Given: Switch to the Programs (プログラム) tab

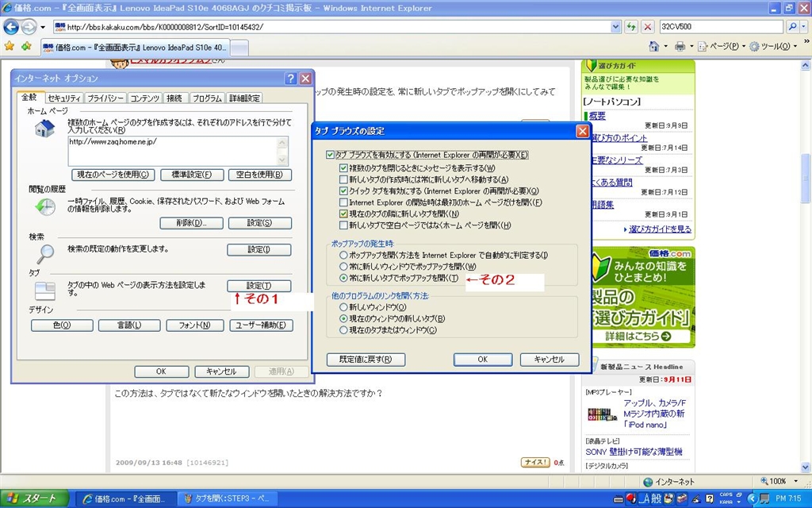Looking at the screenshot, I should [207, 98].
